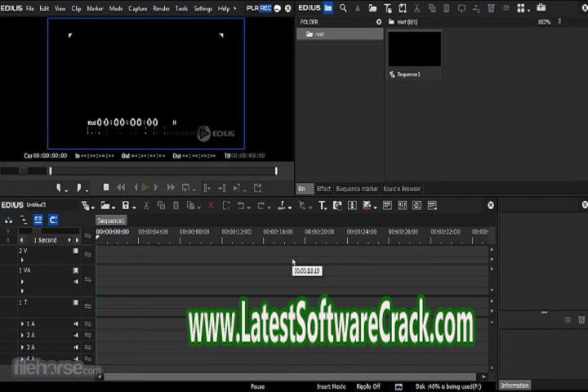Expand the 1 A audio track

point(22,323)
